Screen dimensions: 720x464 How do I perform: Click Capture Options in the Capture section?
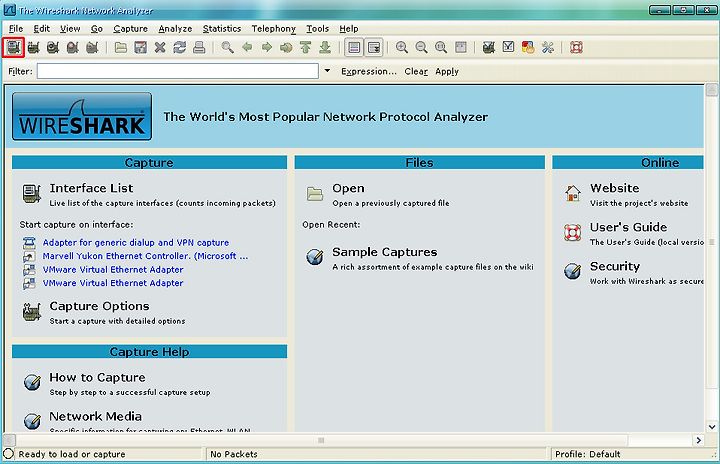click(x=99, y=306)
